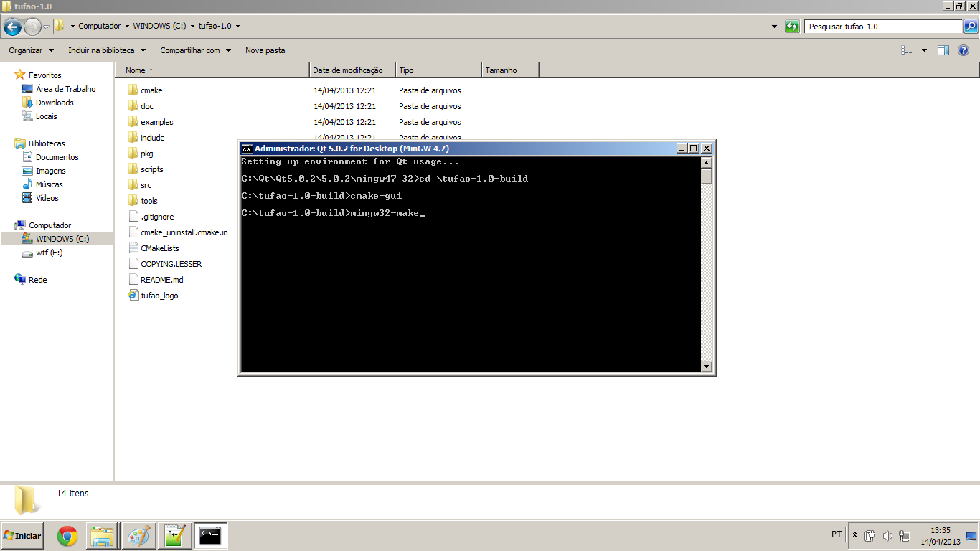Screen dimensions: 980x551
Task: Open the view options dropdown arrow
Action: (924, 50)
